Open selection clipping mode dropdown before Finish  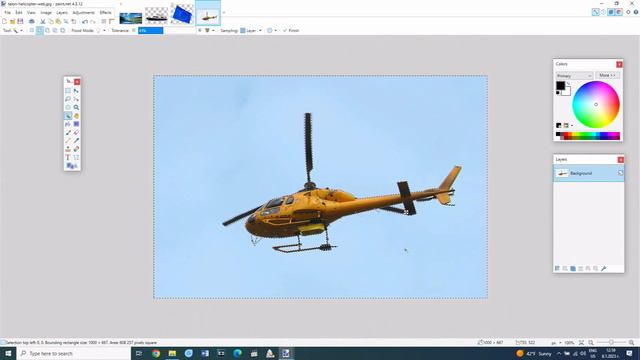[x=271, y=31]
